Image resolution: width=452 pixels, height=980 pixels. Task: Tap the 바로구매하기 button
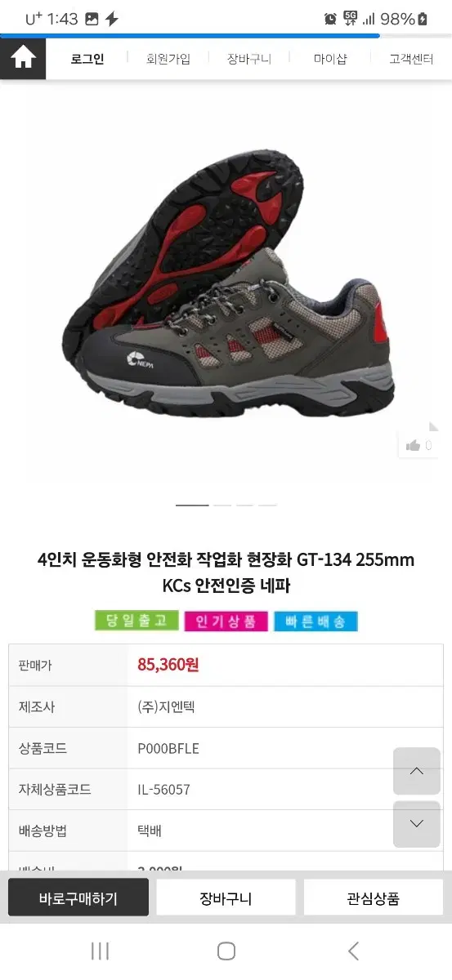78,898
